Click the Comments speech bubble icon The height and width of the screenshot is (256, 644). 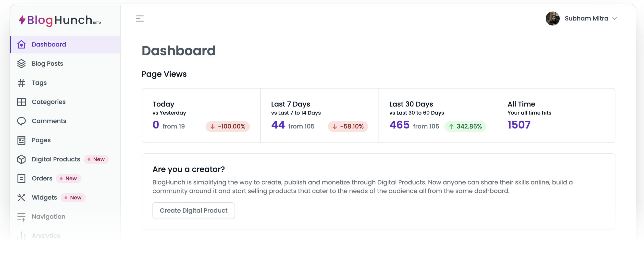pos(22,121)
